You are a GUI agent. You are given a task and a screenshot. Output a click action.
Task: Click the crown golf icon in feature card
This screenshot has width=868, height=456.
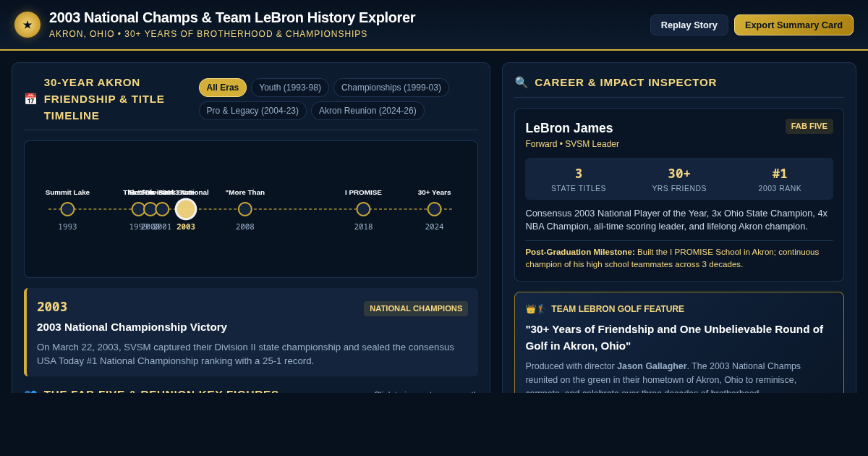tap(536, 309)
